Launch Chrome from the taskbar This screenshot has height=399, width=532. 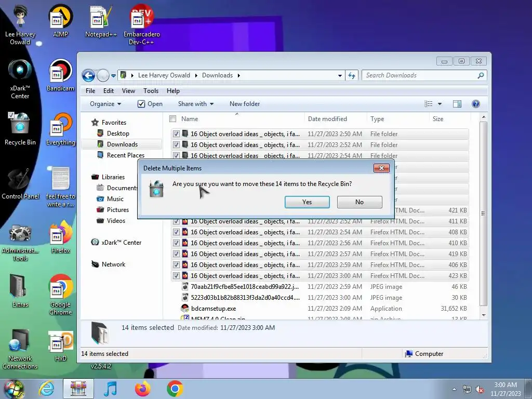click(175, 389)
